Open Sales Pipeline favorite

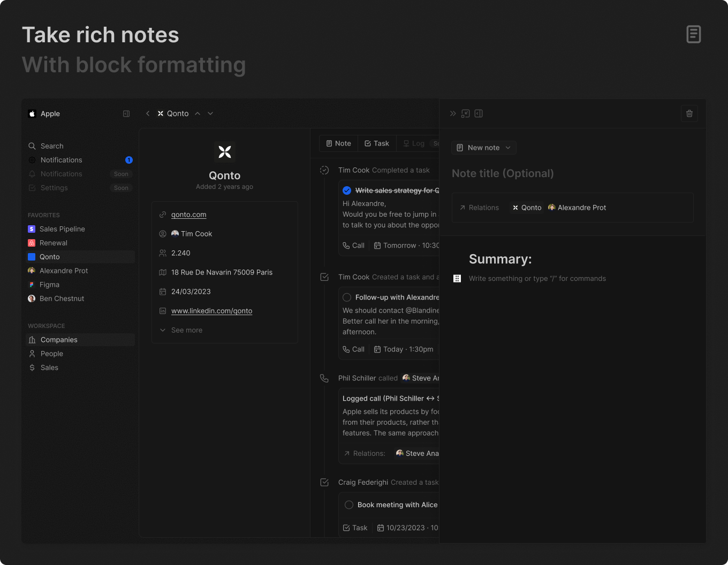[62, 229]
